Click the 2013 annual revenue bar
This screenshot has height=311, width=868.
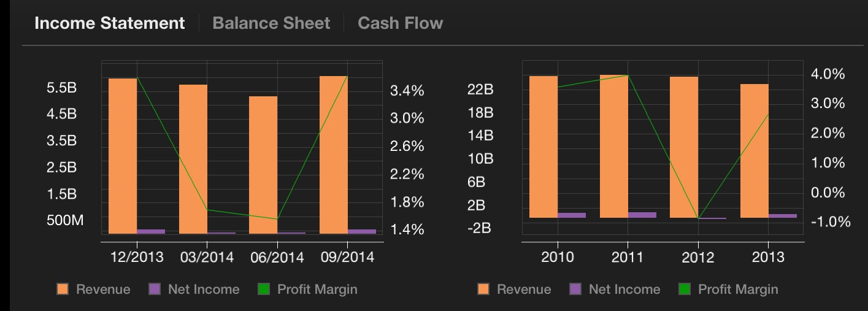click(754, 151)
